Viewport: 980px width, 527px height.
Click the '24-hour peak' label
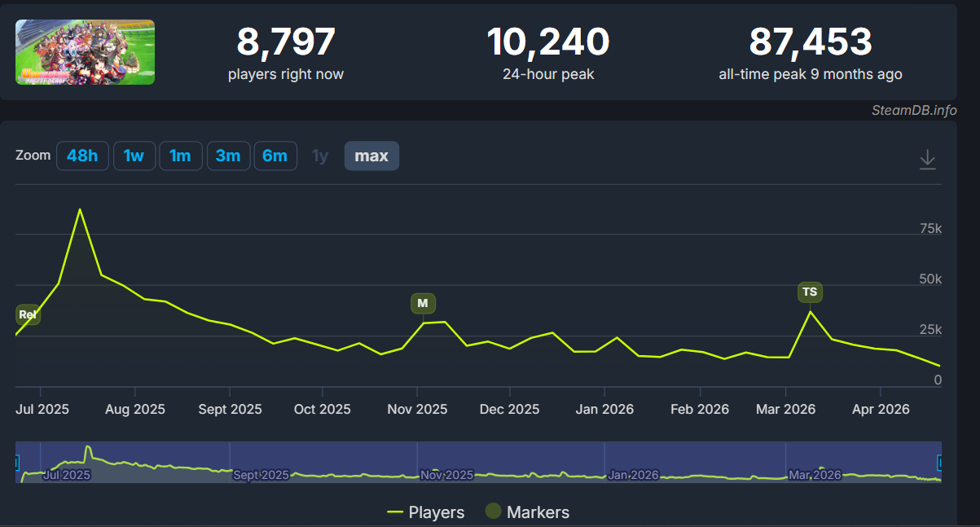coord(548,74)
